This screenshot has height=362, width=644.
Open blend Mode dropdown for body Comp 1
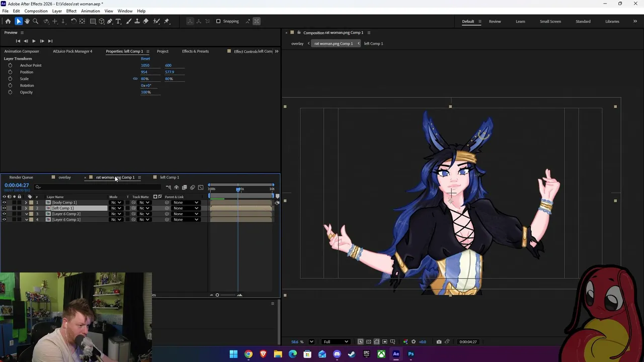(116, 203)
